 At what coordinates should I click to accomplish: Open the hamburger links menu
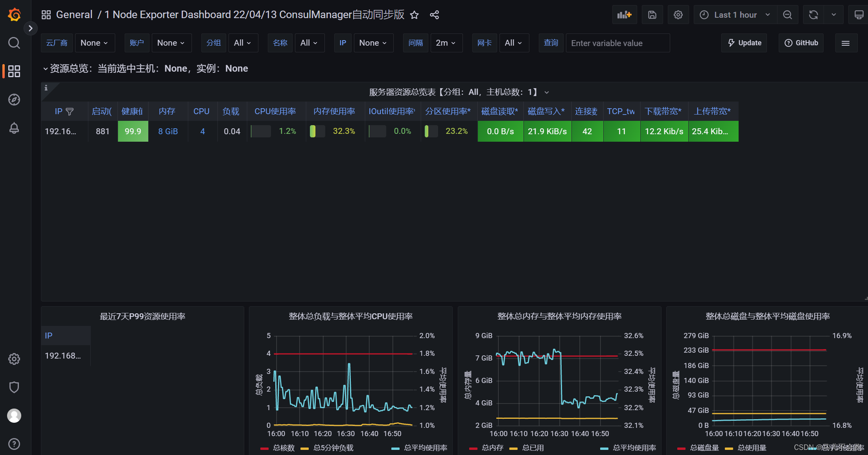pyautogui.click(x=846, y=43)
